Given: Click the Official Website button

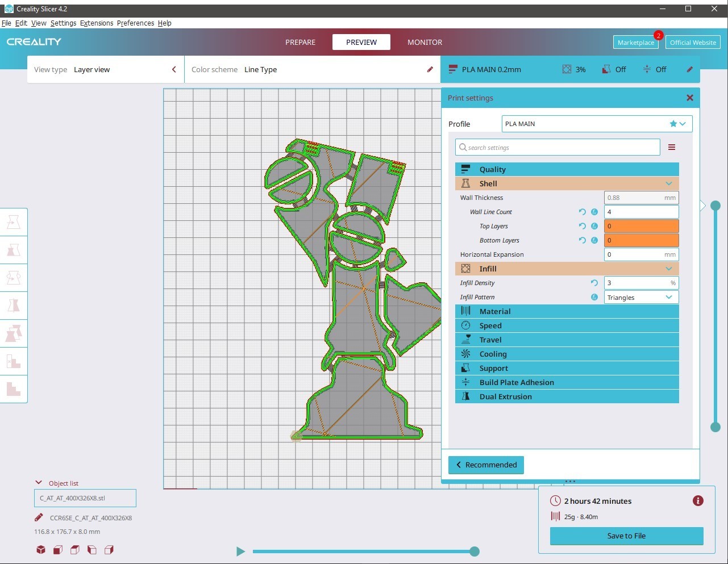Looking at the screenshot, I should (693, 43).
